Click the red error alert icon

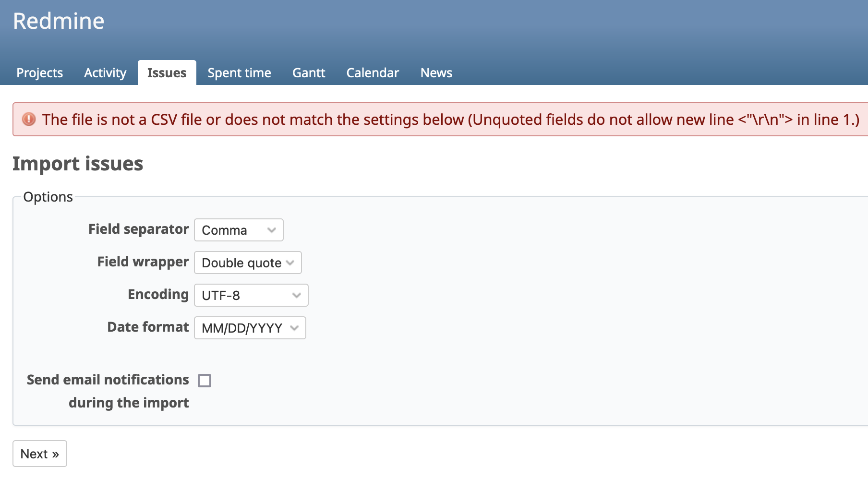[29, 119]
